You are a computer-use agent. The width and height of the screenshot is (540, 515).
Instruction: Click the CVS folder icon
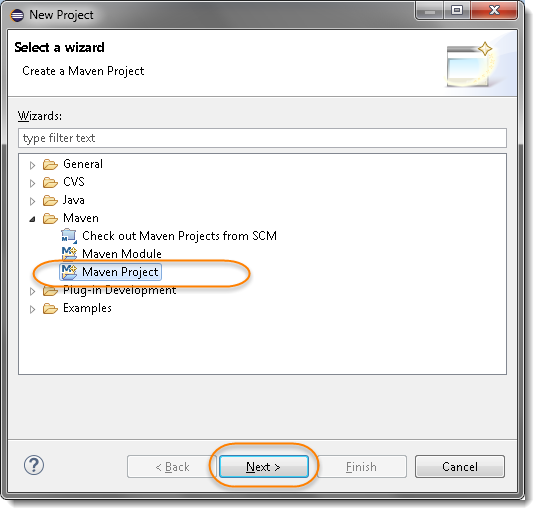point(50,182)
